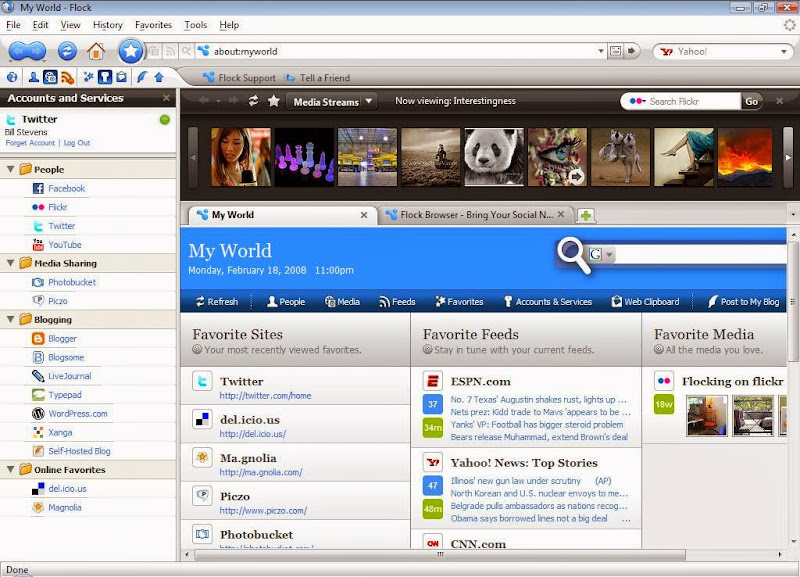800x577 pixels.
Task: Open the History menu
Action: coord(108,24)
